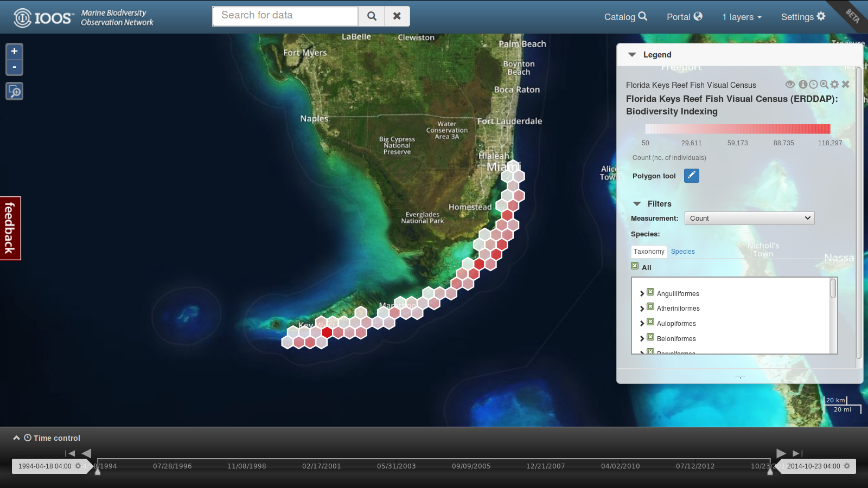Viewport: 868px width, 488px height.
Task: Open the 1 layers menu
Action: coord(742,17)
